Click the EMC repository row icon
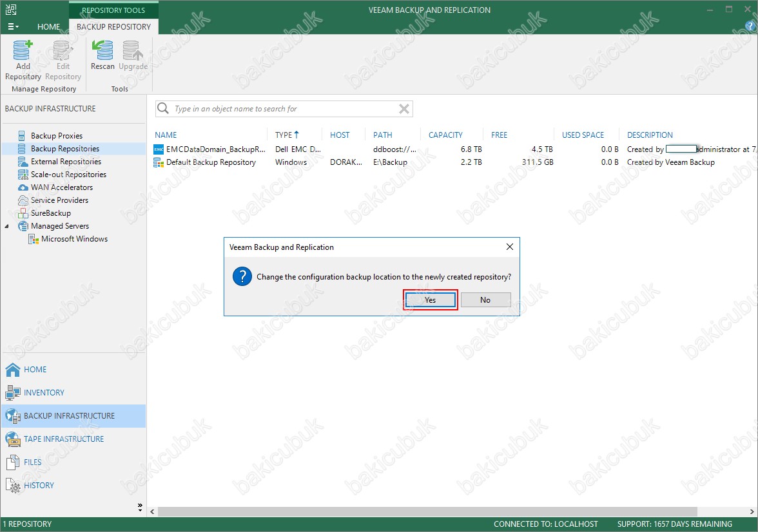Screen dimensions: 758x532 pos(159,149)
